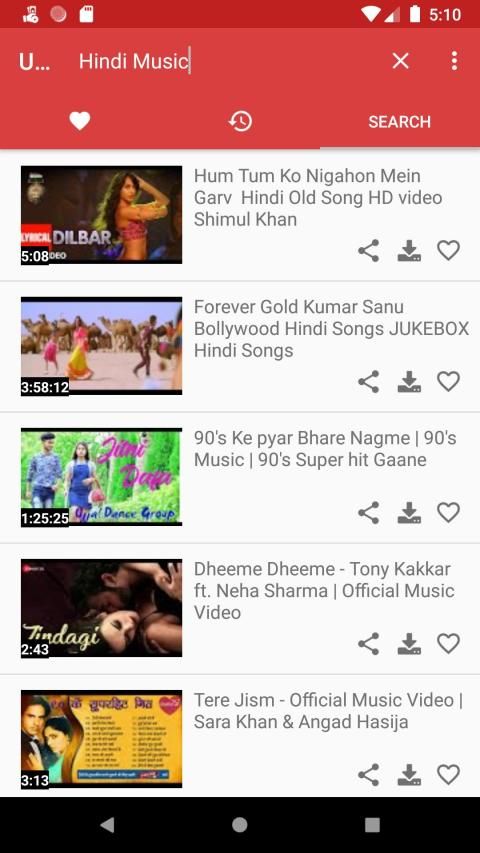Switch to the favorites heart tab
Image resolution: width=480 pixels, height=853 pixels.
[x=79, y=121]
